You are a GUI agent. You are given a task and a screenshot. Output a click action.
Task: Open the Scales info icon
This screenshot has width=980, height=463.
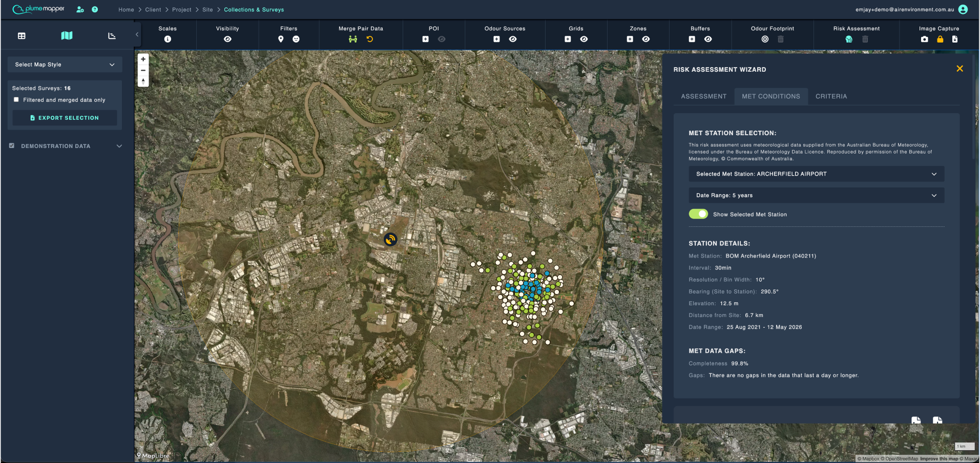pyautogui.click(x=168, y=39)
